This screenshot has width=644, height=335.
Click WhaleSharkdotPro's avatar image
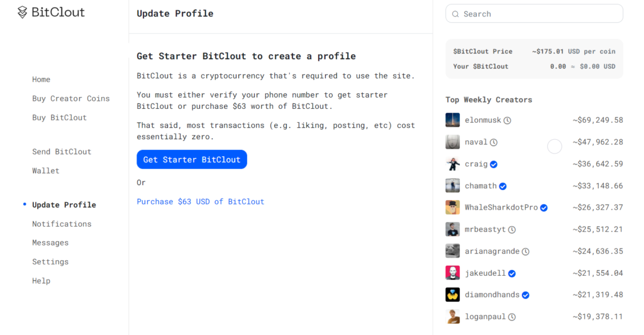pos(452,208)
